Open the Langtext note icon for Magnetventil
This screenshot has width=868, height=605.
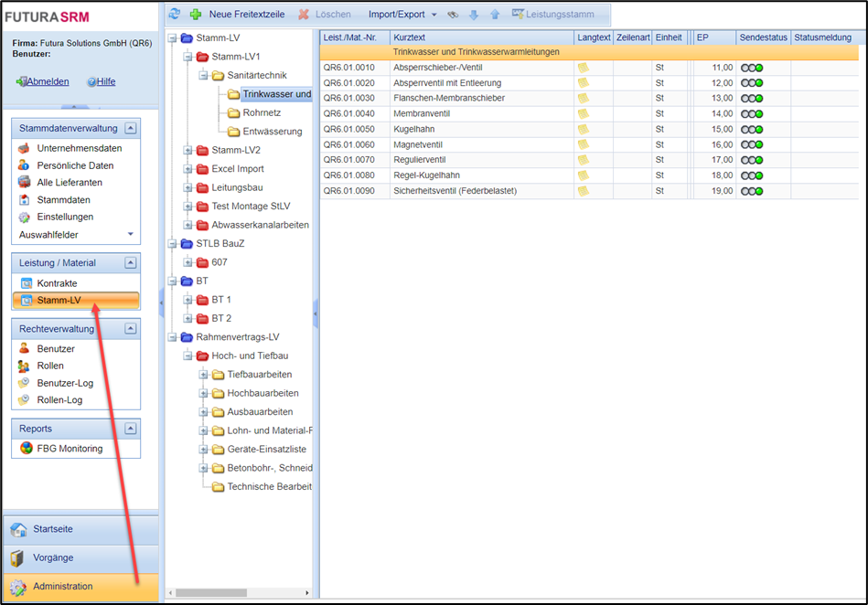[x=584, y=144]
